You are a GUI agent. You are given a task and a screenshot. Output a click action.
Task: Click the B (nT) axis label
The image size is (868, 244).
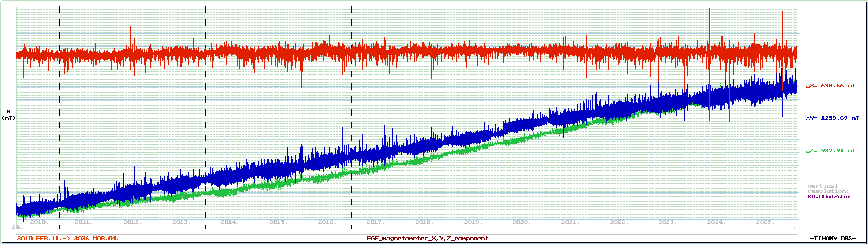click(8, 114)
